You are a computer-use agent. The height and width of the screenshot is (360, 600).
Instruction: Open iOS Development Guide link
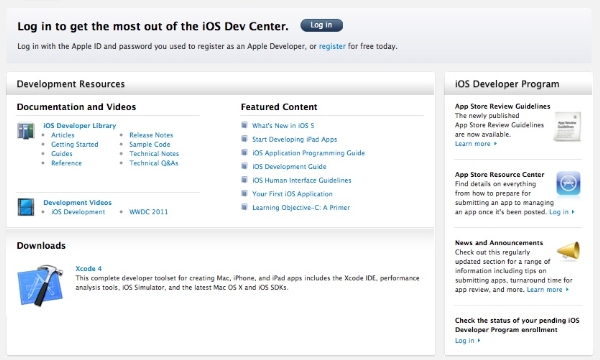[x=289, y=167]
